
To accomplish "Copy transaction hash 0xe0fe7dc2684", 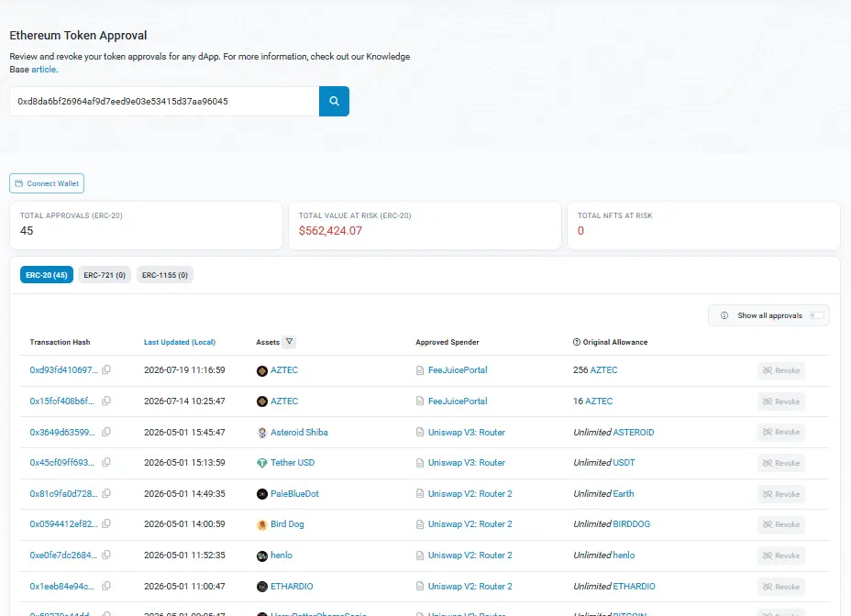I will (x=106, y=555).
